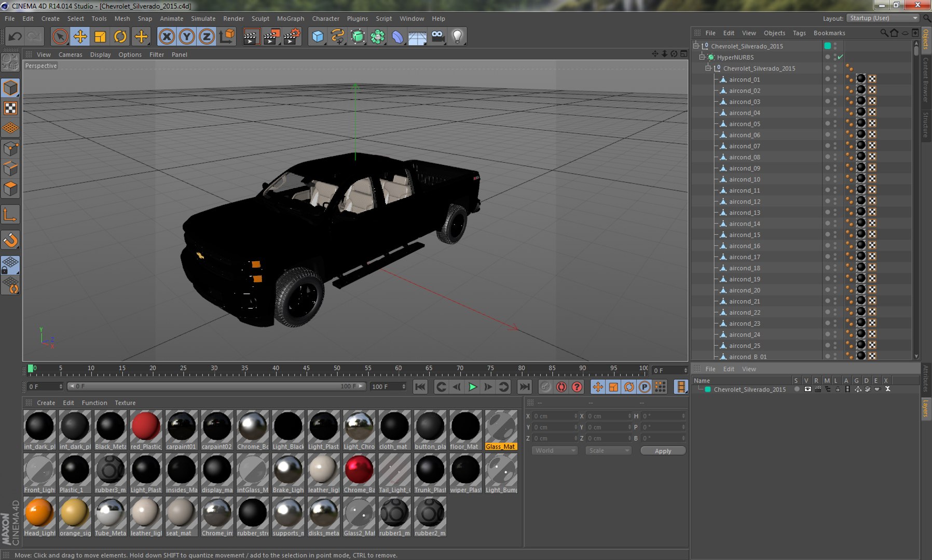Screen dimensions: 932x560
Task: Toggle Position keyframe recording button
Action: (x=598, y=387)
